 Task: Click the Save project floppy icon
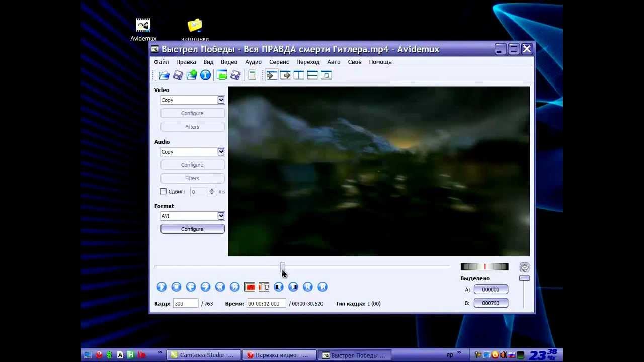(x=235, y=75)
